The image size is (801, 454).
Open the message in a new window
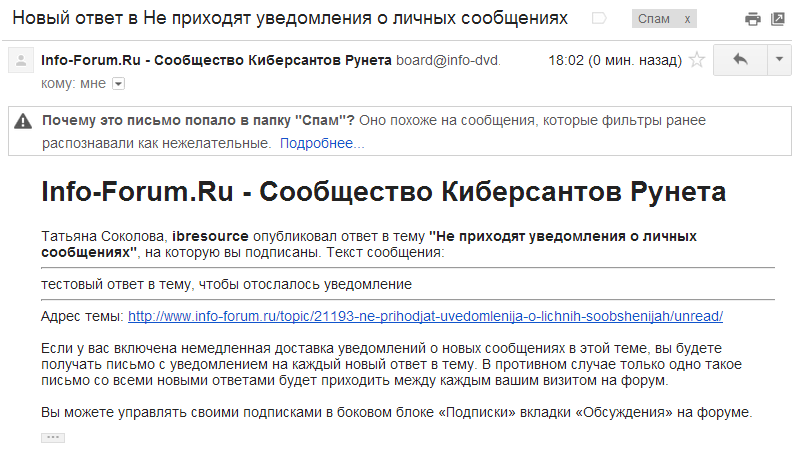click(x=778, y=19)
